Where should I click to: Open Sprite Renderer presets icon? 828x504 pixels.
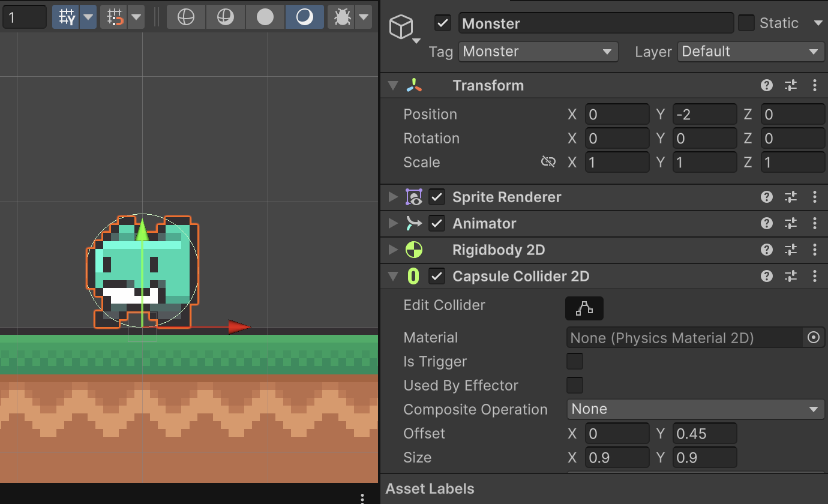(x=791, y=197)
